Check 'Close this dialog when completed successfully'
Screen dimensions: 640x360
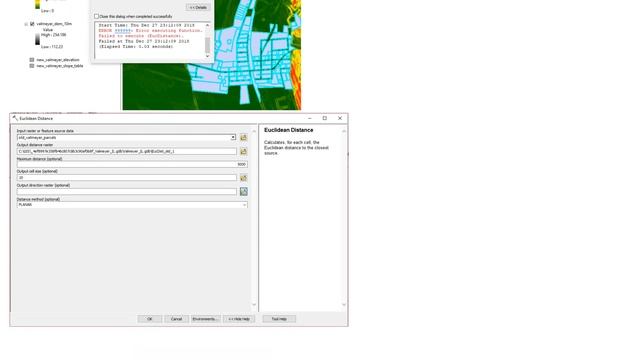(x=97, y=16)
